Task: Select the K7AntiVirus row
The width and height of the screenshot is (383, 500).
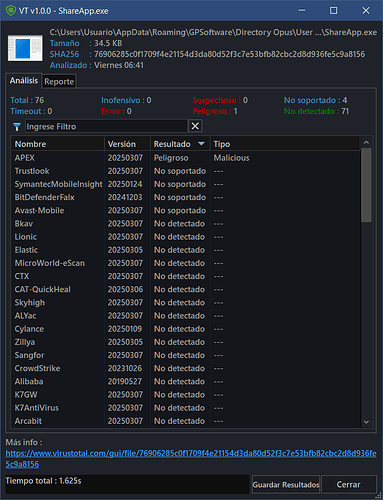Action: (186, 408)
